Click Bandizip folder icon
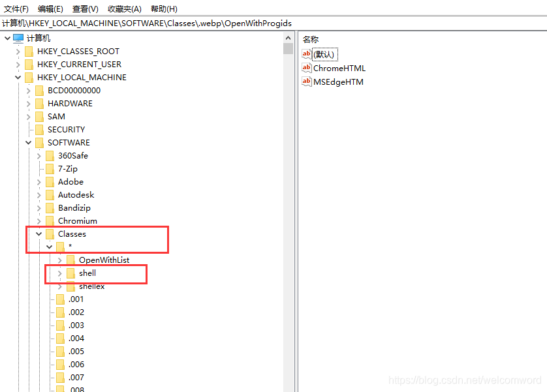Viewport: 547px width, 392px height. (x=50, y=208)
